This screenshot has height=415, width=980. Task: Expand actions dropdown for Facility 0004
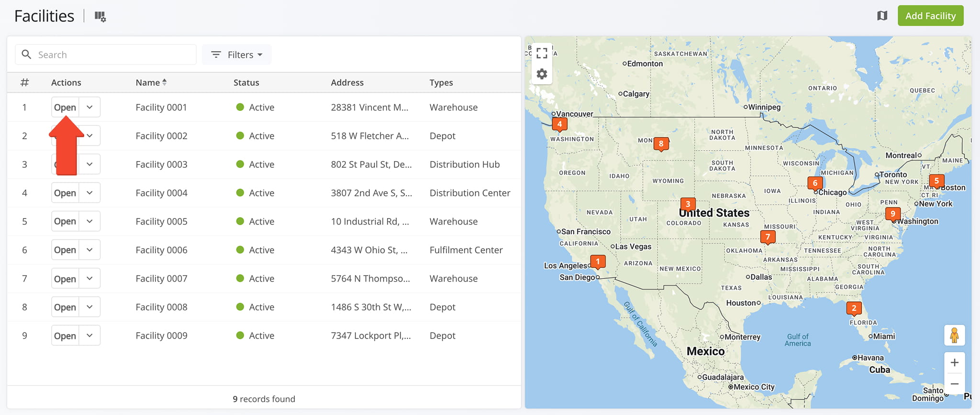pos(89,193)
